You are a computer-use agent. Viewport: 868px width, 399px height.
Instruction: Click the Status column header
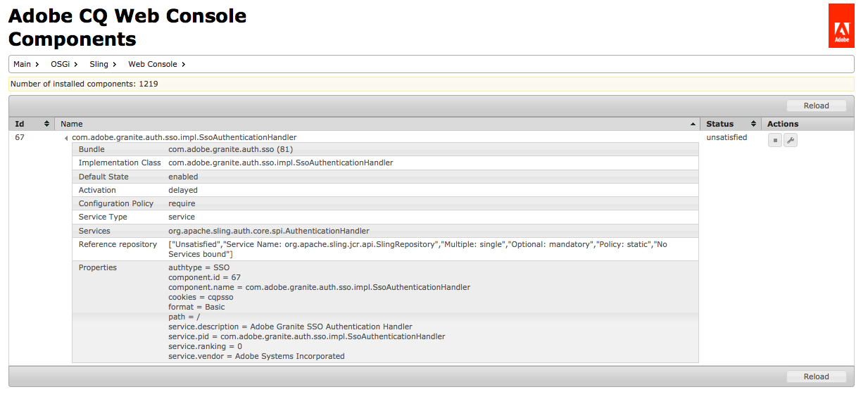pyautogui.click(x=731, y=124)
